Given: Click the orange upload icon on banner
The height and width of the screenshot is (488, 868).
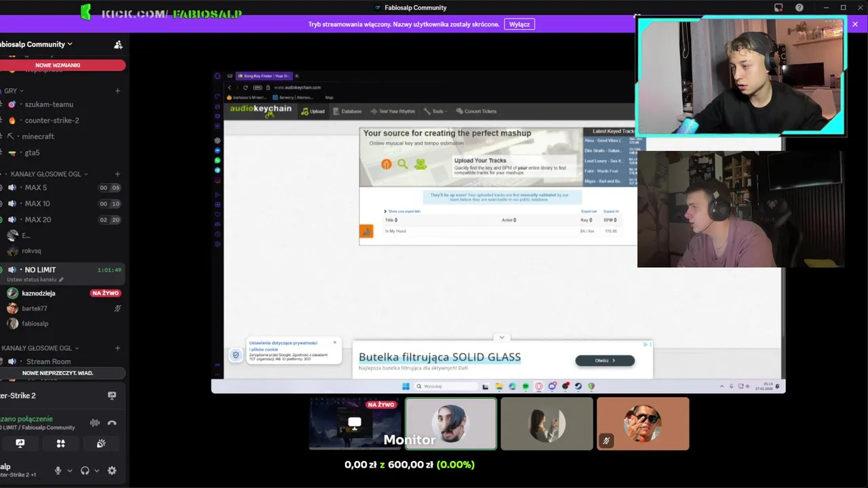Looking at the screenshot, I should [387, 164].
